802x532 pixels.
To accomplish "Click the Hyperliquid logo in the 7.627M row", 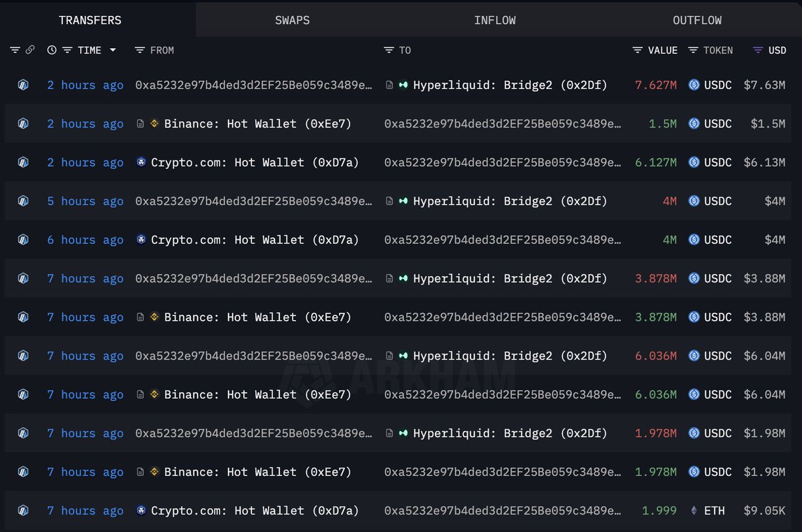I will point(403,85).
